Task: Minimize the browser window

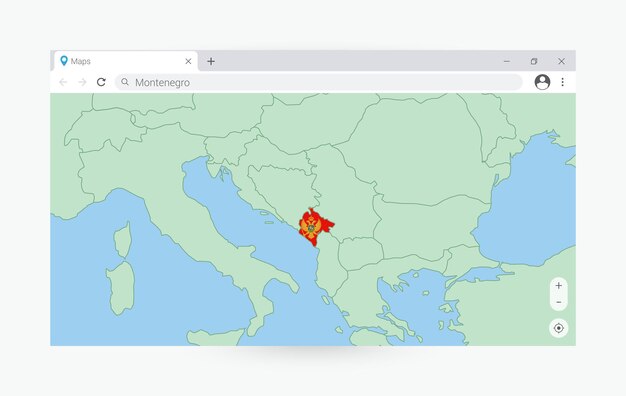Action: point(507,61)
